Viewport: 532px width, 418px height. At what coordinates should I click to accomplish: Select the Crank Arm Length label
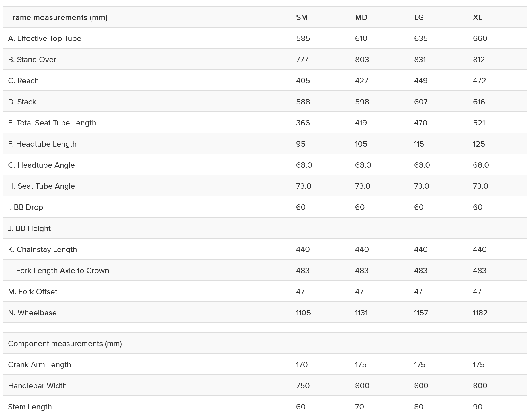coord(39,365)
